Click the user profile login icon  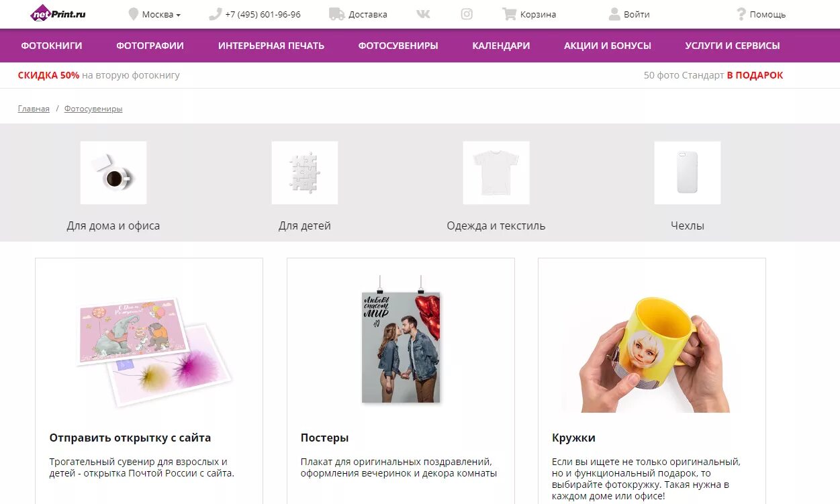click(x=614, y=14)
